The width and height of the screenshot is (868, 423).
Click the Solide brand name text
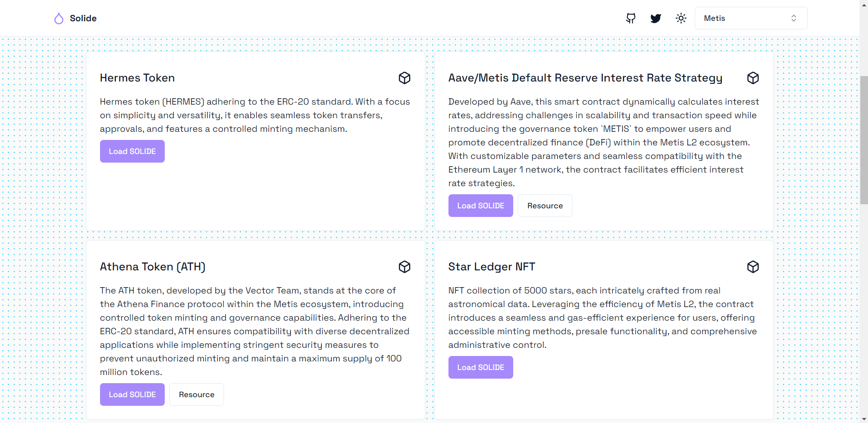[83, 18]
